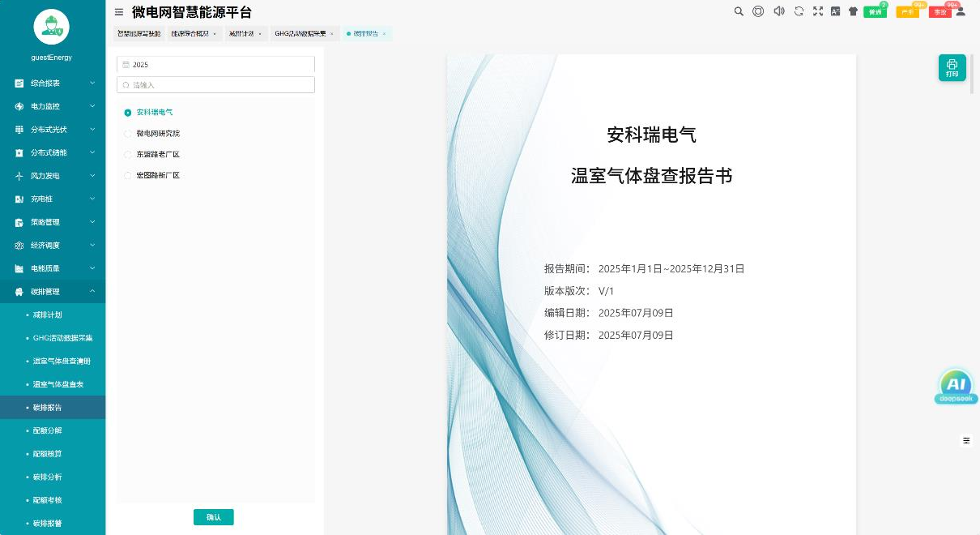Click the print icon button

[952, 68]
